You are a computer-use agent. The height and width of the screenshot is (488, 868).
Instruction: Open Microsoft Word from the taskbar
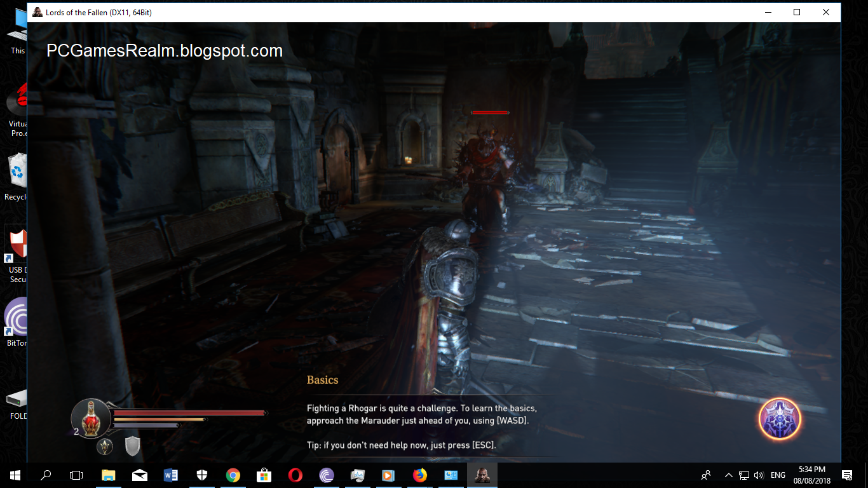tap(171, 475)
